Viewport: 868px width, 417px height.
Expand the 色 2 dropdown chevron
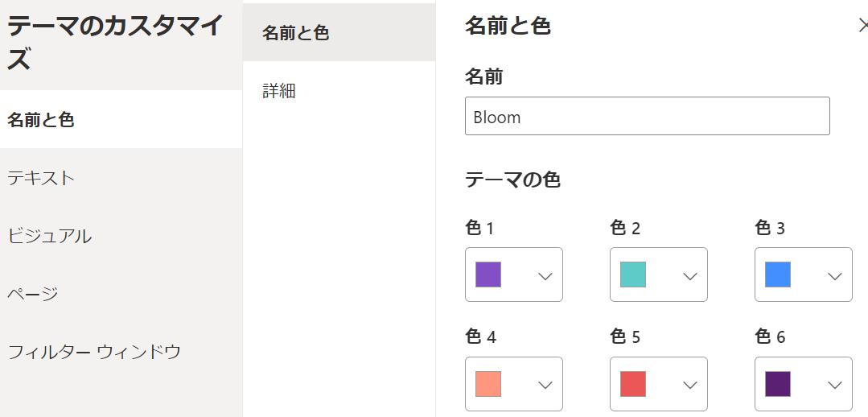point(689,275)
